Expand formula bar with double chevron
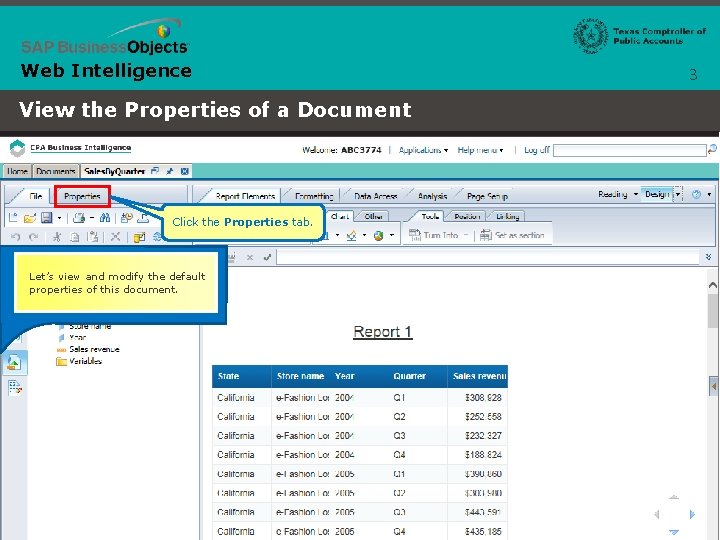Screen dimensions: 720x540 [709, 257]
